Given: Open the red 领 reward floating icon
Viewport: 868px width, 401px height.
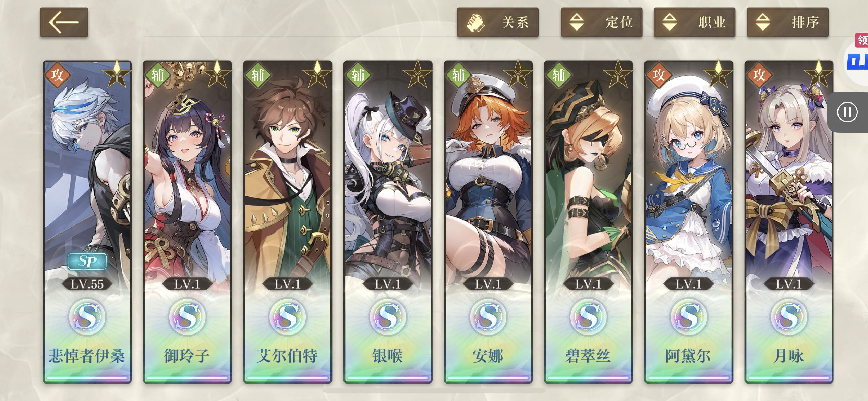Looking at the screenshot, I should (x=862, y=40).
